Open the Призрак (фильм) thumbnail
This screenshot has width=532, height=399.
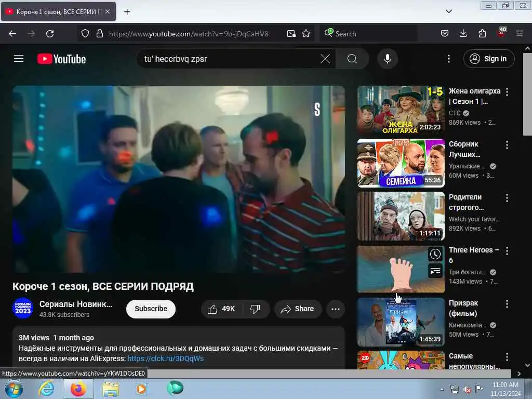[x=401, y=322]
